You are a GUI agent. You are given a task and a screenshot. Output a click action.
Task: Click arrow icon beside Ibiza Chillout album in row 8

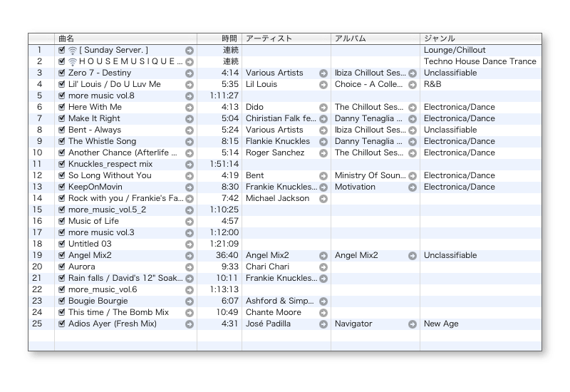point(413,130)
